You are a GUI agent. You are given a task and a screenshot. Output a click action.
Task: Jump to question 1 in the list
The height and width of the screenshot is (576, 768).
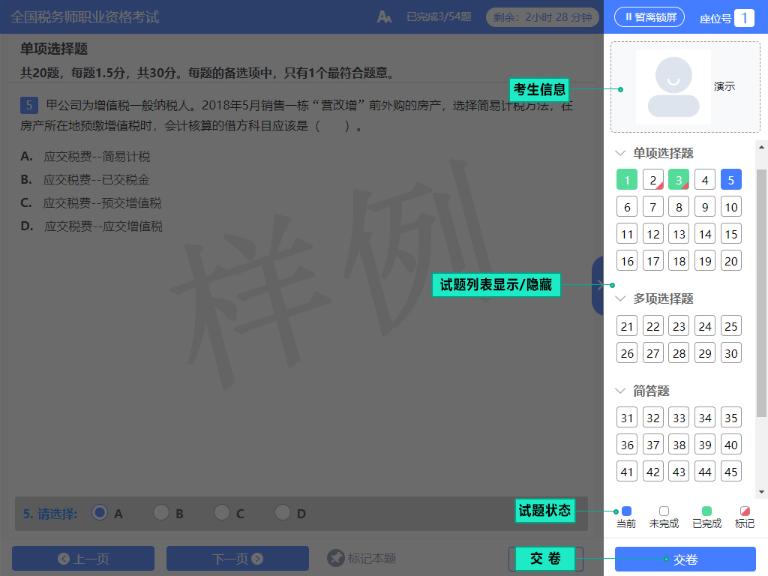627,180
